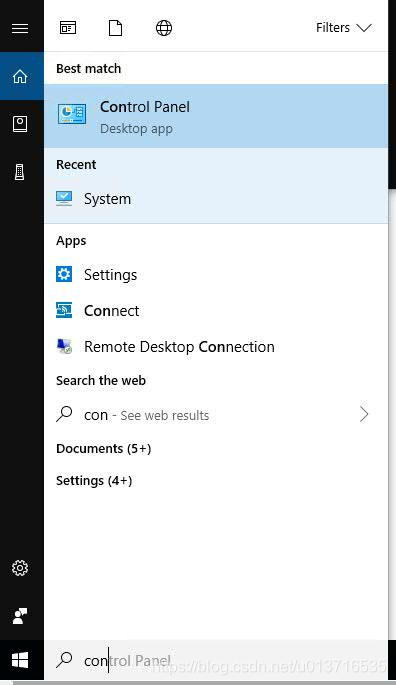Show Documents (5+) results

[104, 449]
